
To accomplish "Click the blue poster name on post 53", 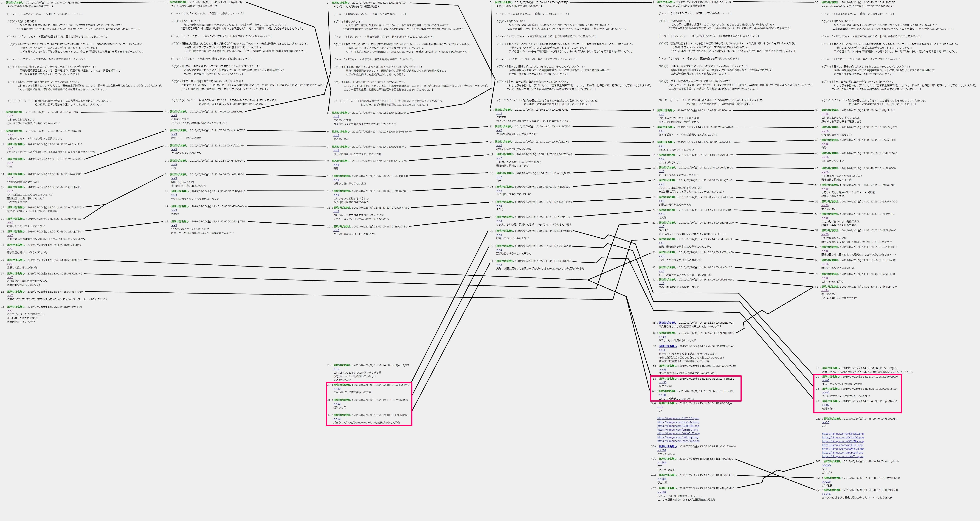I will (x=668, y=346).
